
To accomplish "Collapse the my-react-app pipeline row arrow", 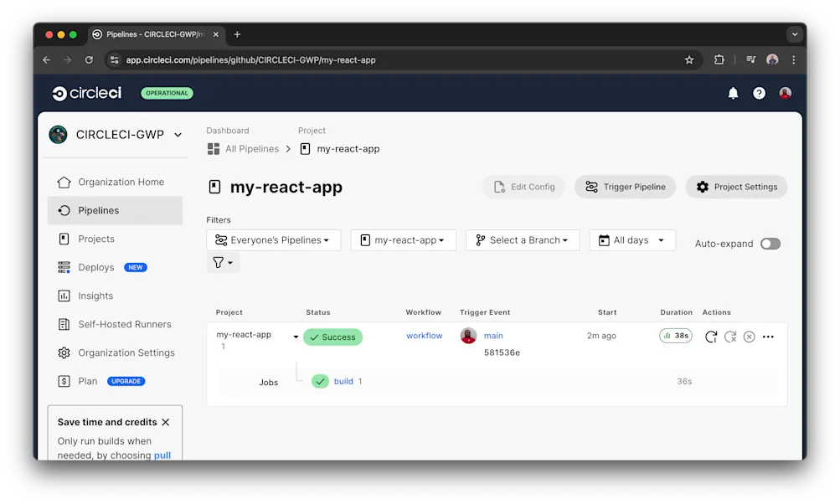I will 296,337.
